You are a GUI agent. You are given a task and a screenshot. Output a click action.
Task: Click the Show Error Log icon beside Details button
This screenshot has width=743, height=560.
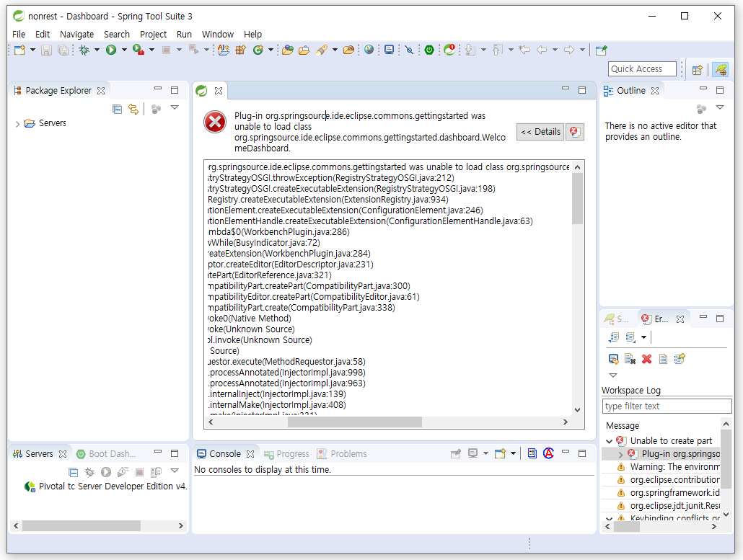[575, 132]
